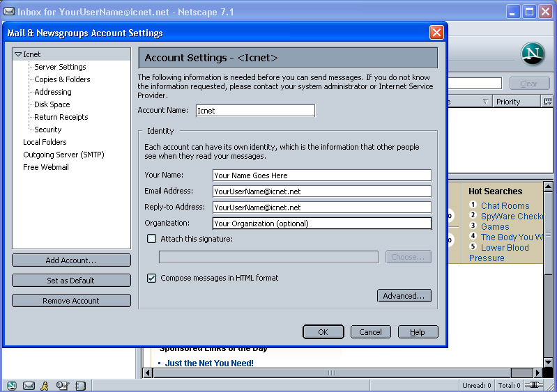Open the Just the Net You Need! link

click(x=209, y=363)
